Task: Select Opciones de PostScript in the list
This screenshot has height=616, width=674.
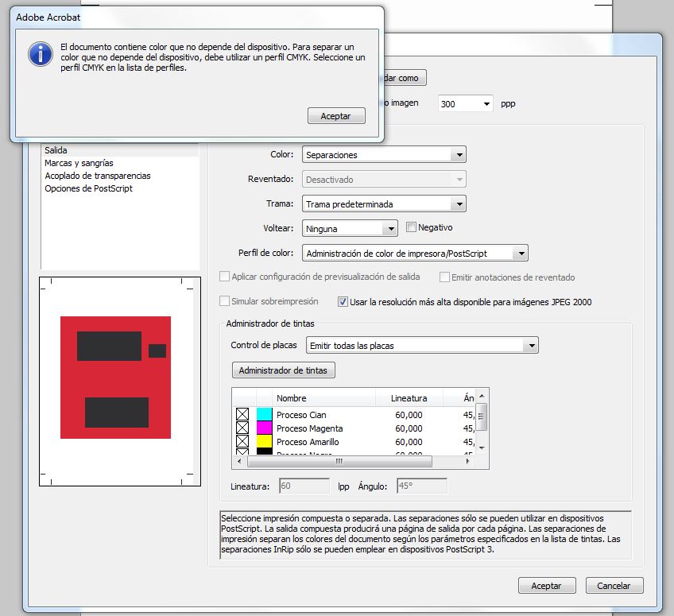Action: [x=88, y=188]
